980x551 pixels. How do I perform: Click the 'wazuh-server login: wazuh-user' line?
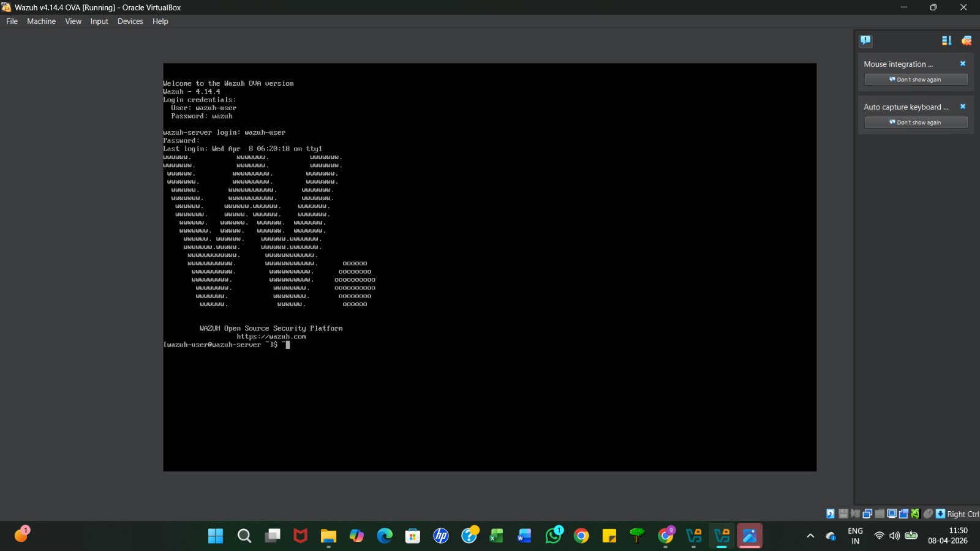(x=224, y=132)
